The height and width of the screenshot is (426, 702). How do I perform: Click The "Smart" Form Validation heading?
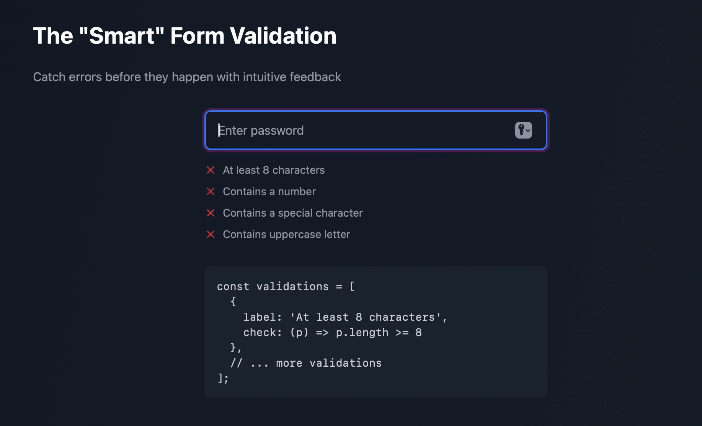click(x=184, y=36)
